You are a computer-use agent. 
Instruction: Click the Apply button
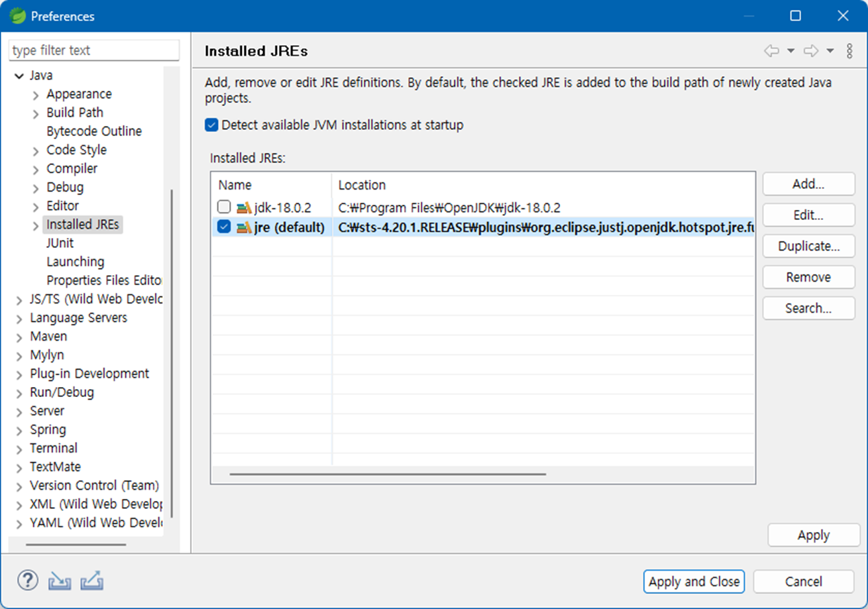(814, 535)
